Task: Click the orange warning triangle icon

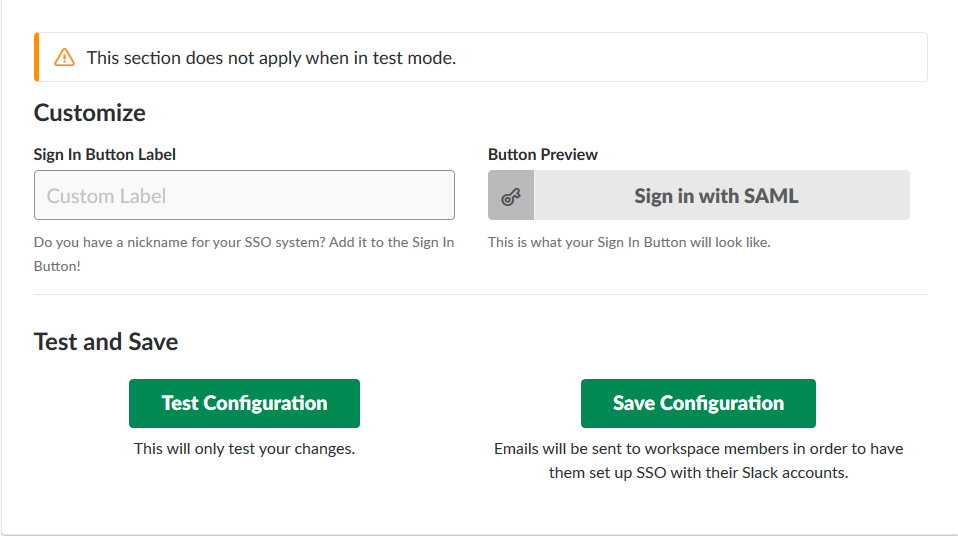Action: tap(64, 57)
